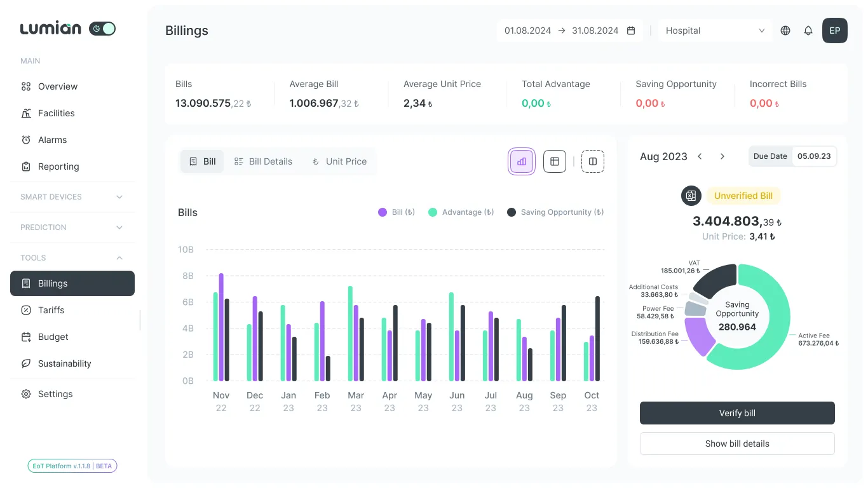Click the Sustainability leaf icon

pyautogui.click(x=26, y=363)
